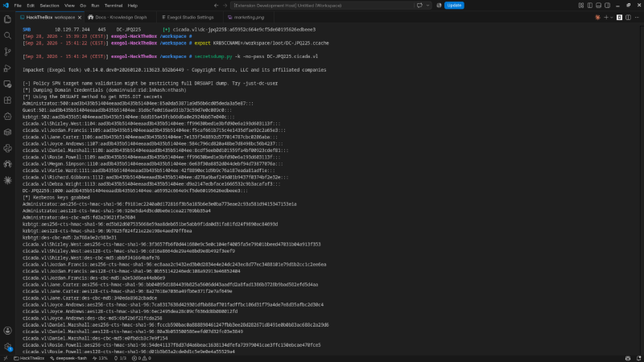The image size is (644, 362).
Task: Click the 1/3 status bar item
Action: [120, 358]
